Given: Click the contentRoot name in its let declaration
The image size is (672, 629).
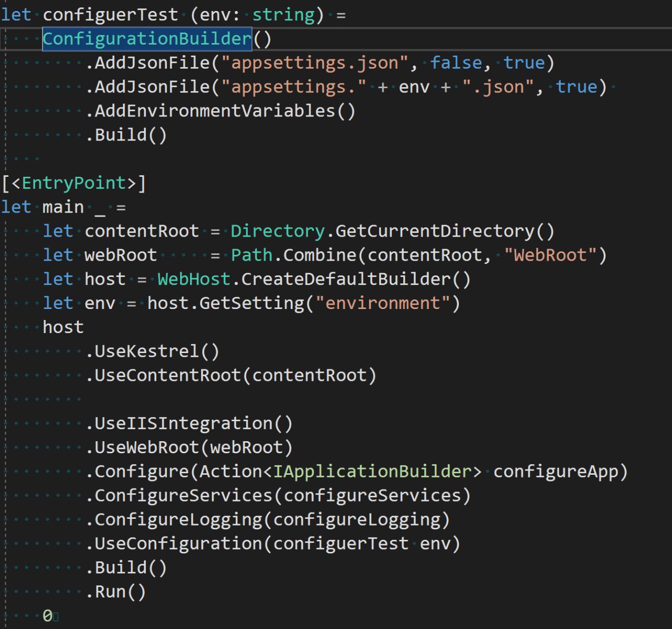Looking at the screenshot, I should coord(142,231).
